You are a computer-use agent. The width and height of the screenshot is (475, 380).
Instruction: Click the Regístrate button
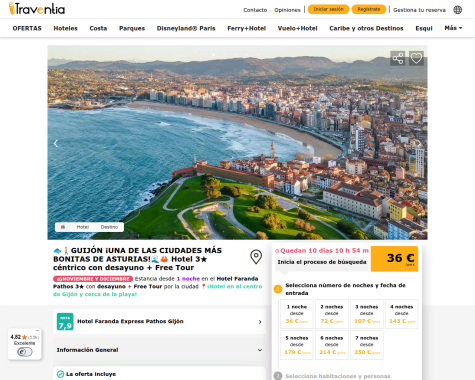tap(369, 9)
